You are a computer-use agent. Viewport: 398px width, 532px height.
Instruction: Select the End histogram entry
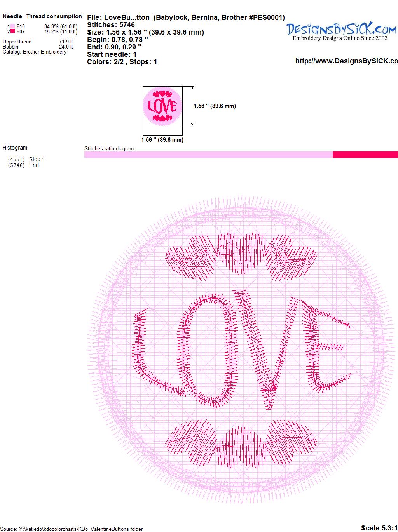click(23, 165)
